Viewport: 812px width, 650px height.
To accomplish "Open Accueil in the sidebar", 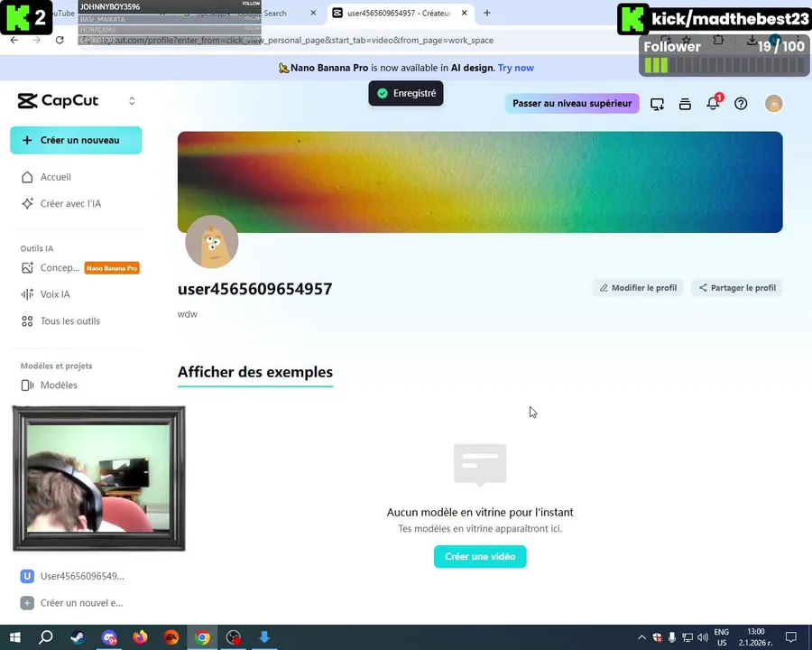I will [55, 177].
